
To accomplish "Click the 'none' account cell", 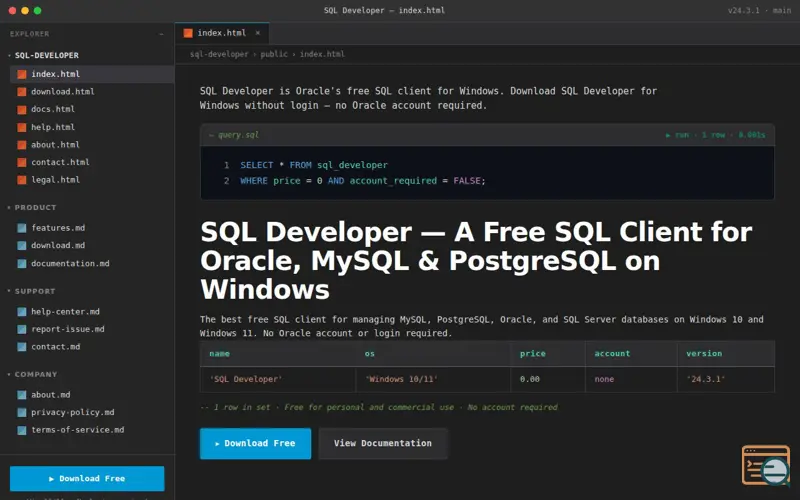I will click(x=631, y=379).
